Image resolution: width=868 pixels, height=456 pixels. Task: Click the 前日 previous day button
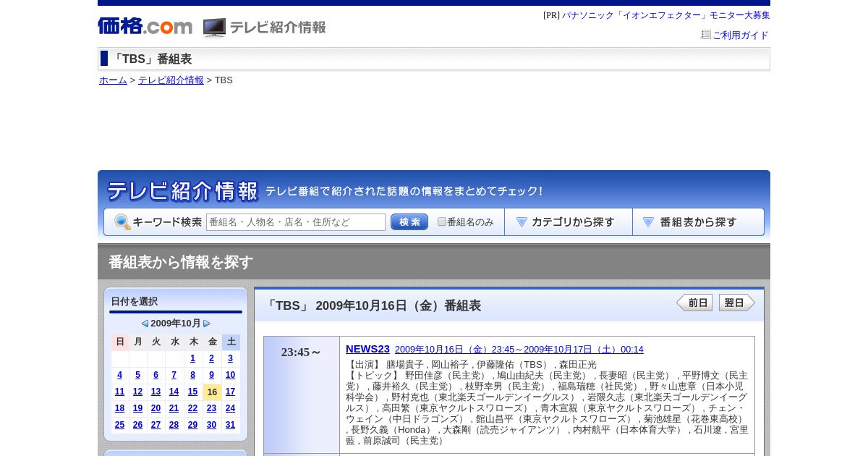[694, 303]
